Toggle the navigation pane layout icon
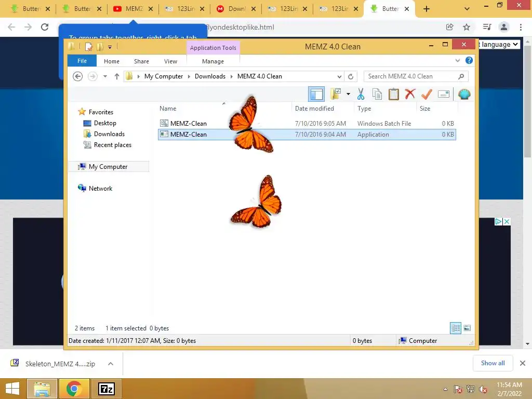 316,95
